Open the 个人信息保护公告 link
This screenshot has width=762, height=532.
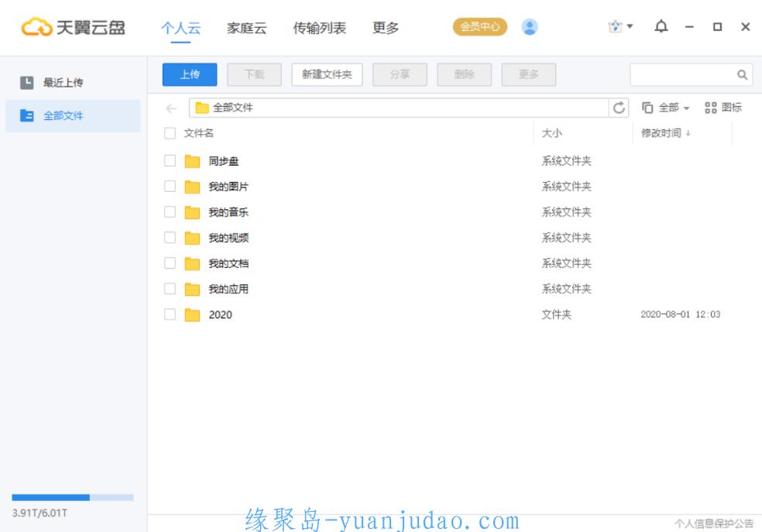coord(713,523)
